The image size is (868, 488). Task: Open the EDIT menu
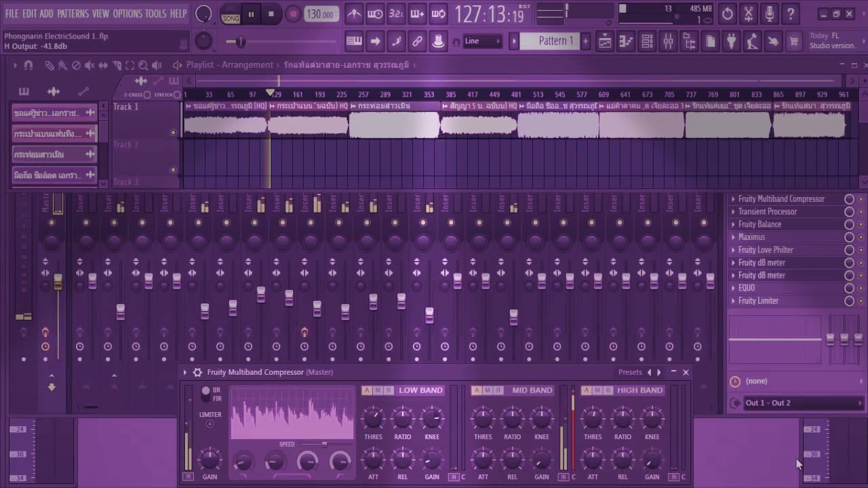pyautogui.click(x=29, y=14)
